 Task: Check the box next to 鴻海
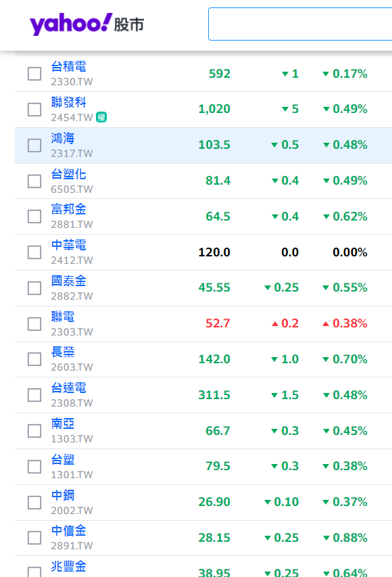(x=34, y=145)
